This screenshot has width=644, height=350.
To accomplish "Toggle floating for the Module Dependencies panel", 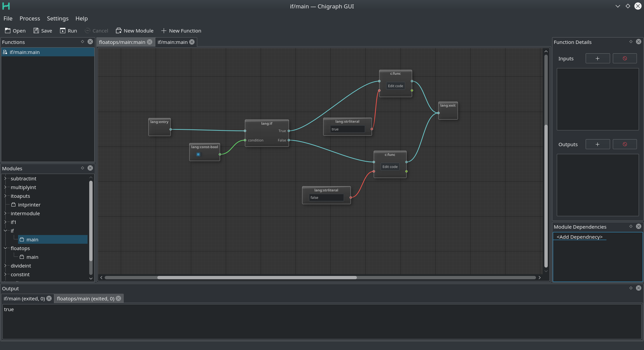I will click(631, 227).
